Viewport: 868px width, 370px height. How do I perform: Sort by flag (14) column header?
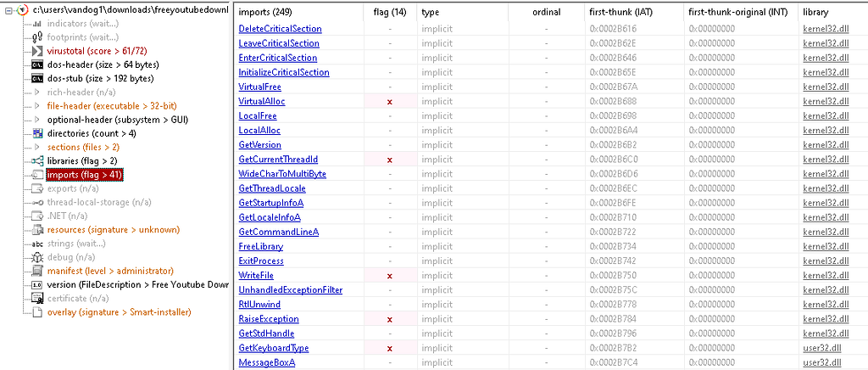tap(390, 12)
